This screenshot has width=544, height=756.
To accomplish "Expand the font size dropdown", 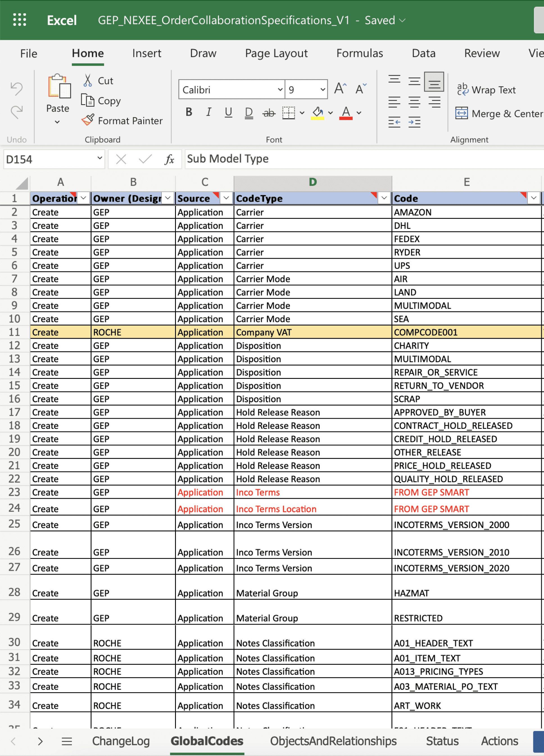I will click(x=323, y=89).
